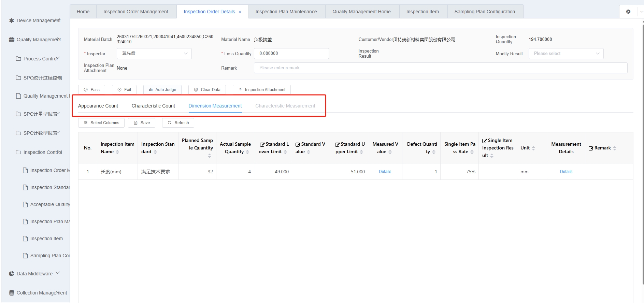Click the Select Columns button
This screenshot has height=303, width=644.
tap(101, 123)
